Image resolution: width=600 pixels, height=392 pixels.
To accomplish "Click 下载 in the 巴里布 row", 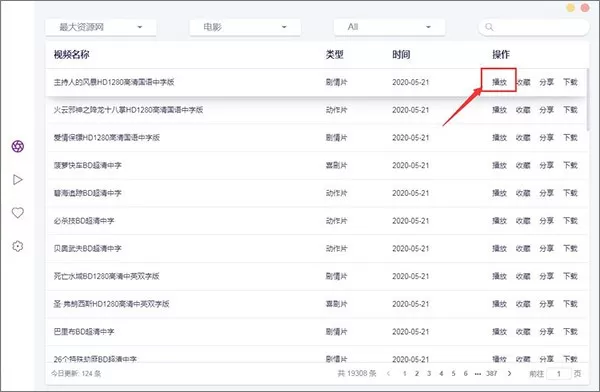I will [x=570, y=332].
